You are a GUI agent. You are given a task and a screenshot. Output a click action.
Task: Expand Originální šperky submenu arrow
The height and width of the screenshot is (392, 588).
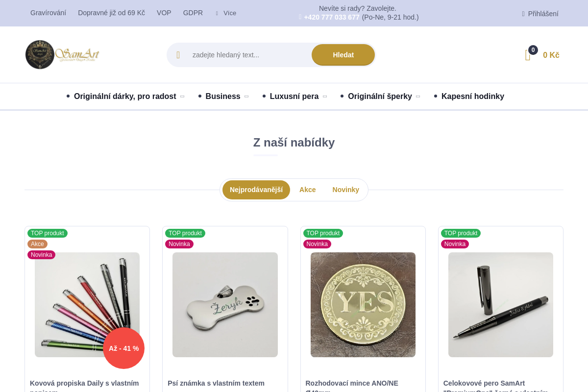pyautogui.click(x=418, y=97)
